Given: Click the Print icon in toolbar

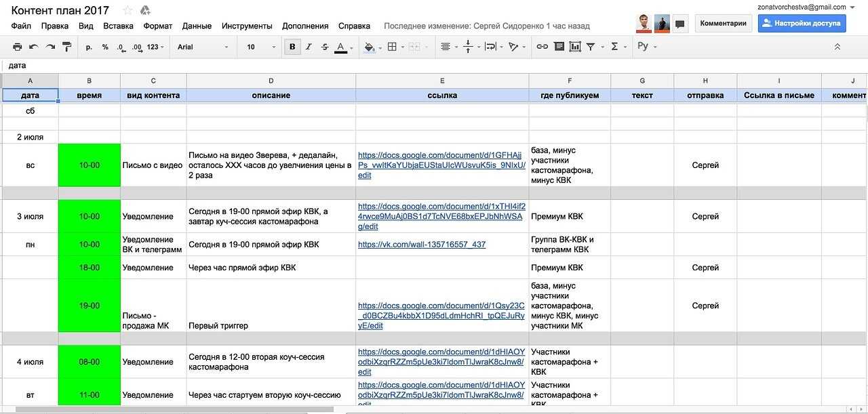Looking at the screenshot, I should coord(18,47).
